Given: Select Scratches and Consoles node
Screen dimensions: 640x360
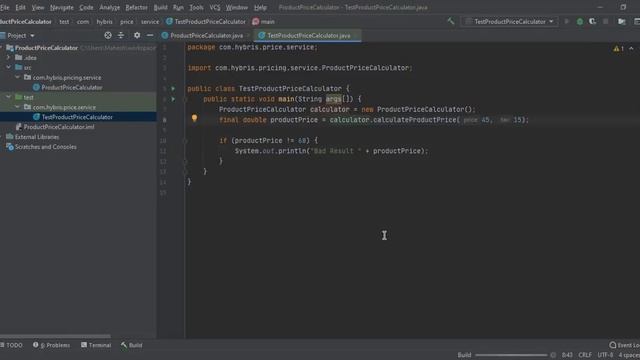Looking at the screenshot, I should pos(41,147).
